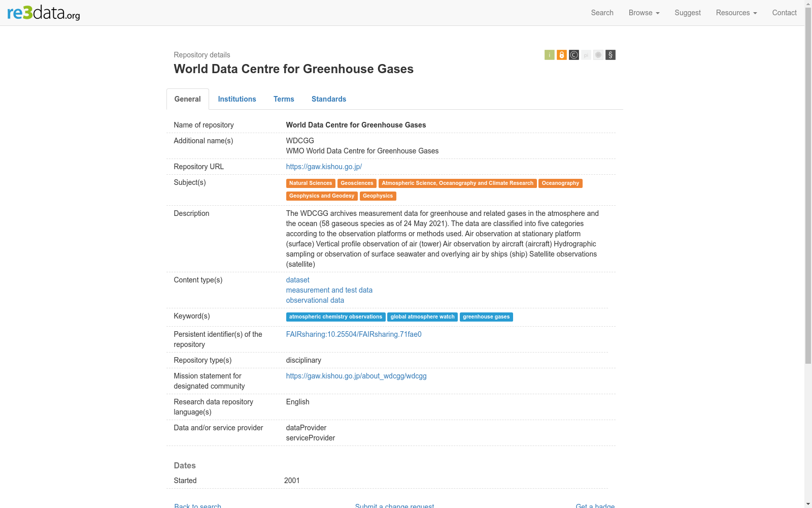Go to the Suggest page
Image resolution: width=812 pixels, height=508 pixels.
click(688, 13)
